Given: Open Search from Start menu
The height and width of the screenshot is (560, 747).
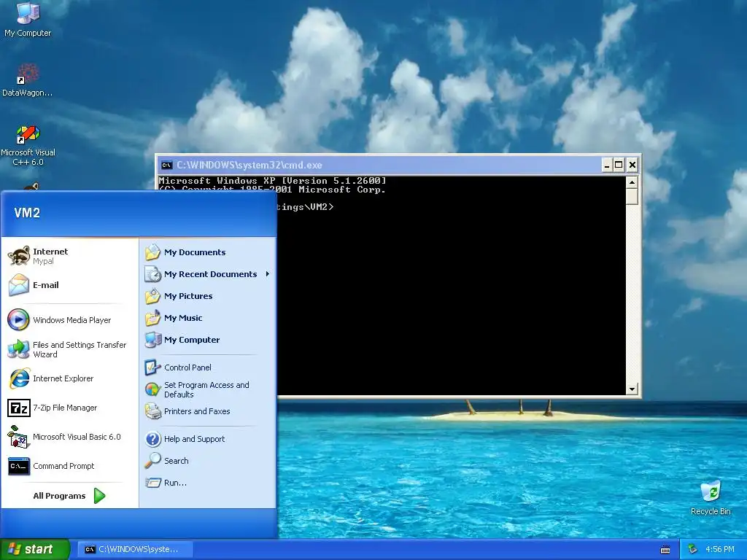Looking at the screenshot, I should [x=207, y=461].
